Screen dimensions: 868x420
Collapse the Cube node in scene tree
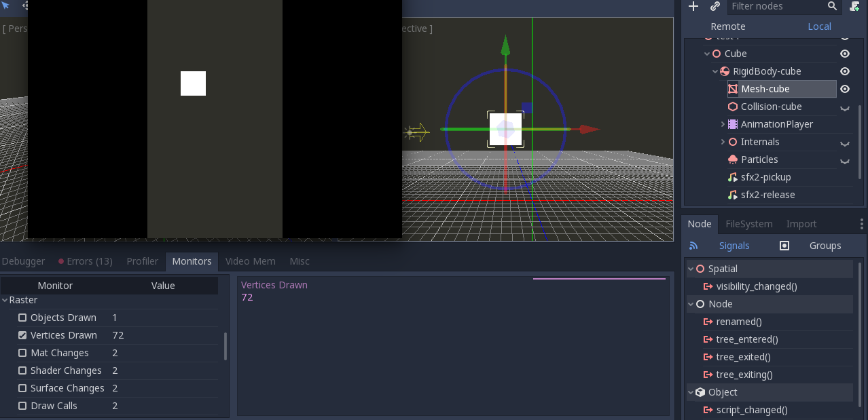pos(707,54)
